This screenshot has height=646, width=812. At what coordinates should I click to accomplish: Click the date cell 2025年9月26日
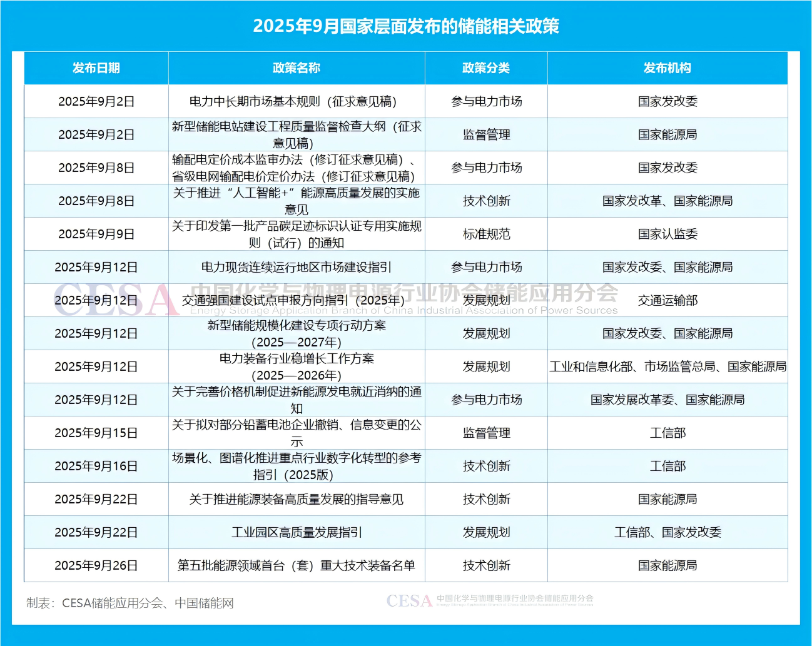click(96, 565)
